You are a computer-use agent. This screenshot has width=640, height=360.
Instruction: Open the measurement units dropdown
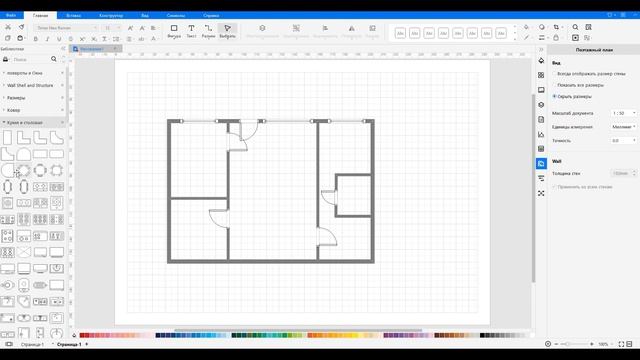623,127
